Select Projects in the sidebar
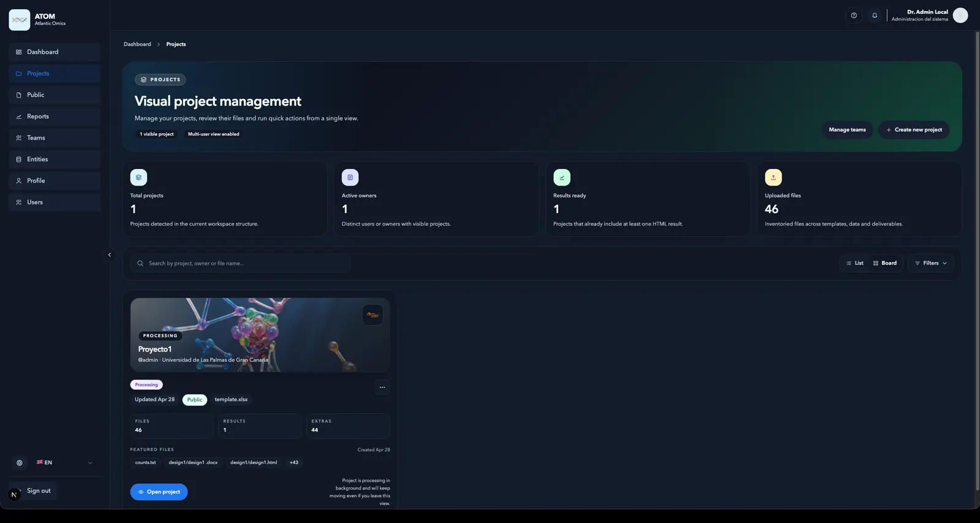 55,73
